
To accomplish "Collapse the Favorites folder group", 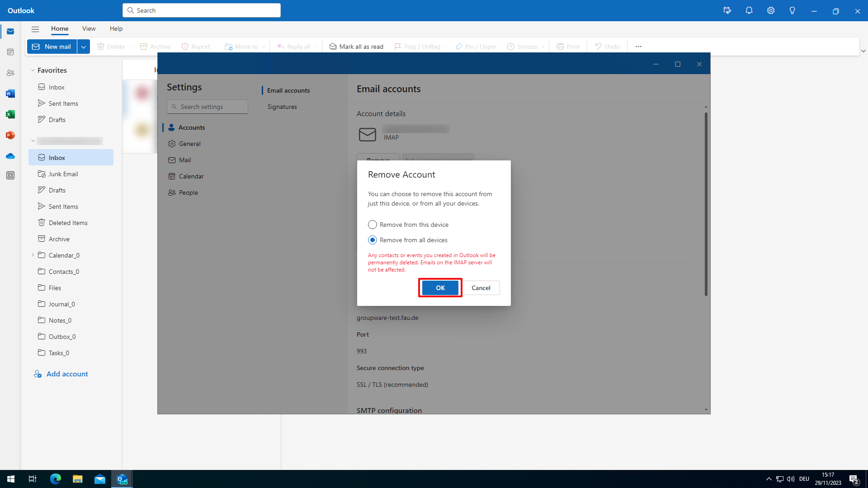I will tap(33, 70).
